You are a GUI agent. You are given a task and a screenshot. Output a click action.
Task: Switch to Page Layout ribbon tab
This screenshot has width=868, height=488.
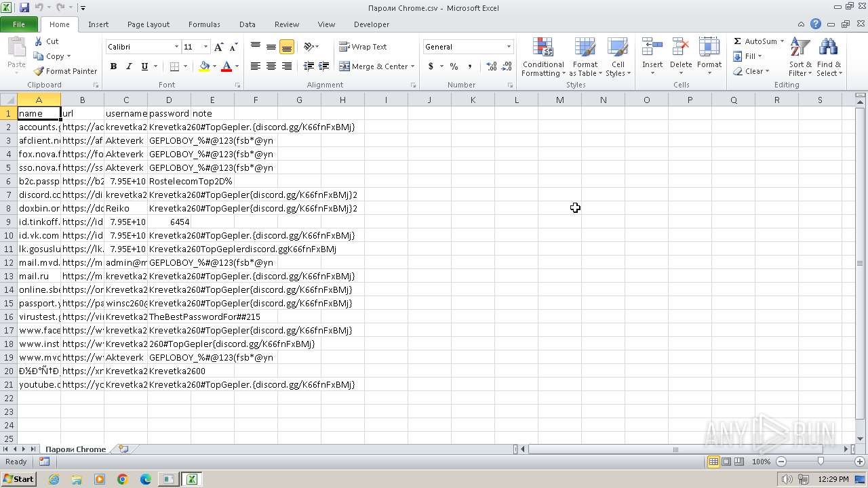(149, 24)
